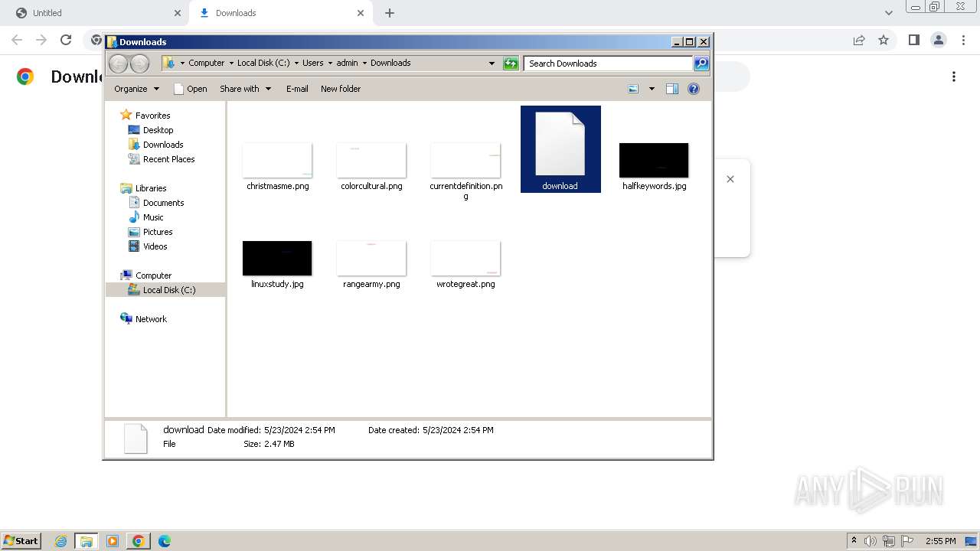Close the Downloads Chrome tab
Image resolution: width=980 pixels, height=551 pixels.
pyautogui.click(x=361, y=13)
